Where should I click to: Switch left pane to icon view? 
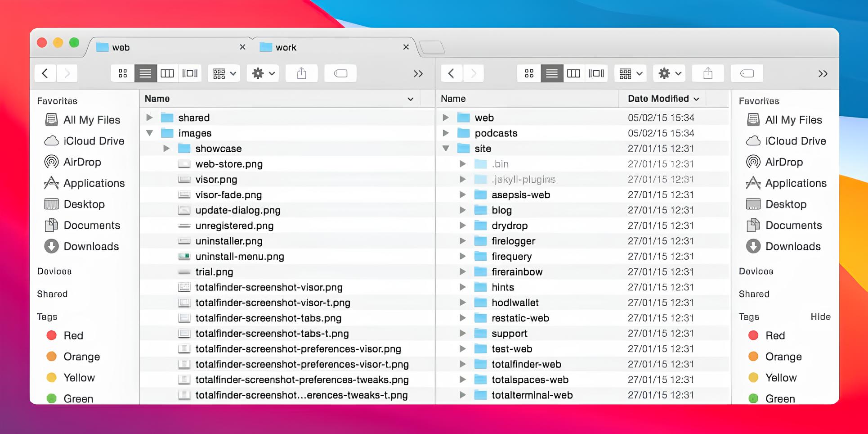pyautogui.click(x=122, y=73)
